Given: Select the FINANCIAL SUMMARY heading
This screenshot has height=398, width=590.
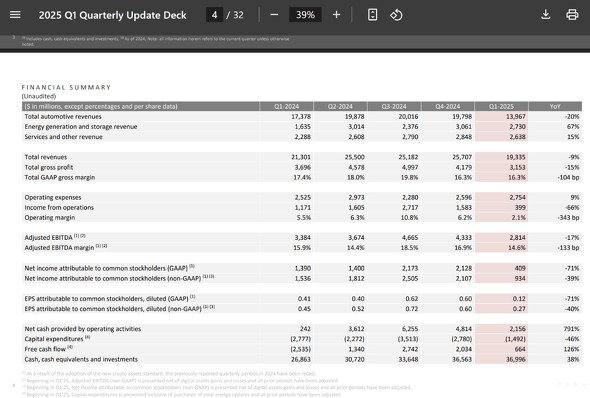Looking at the screenshot, I should coord(66,87).
